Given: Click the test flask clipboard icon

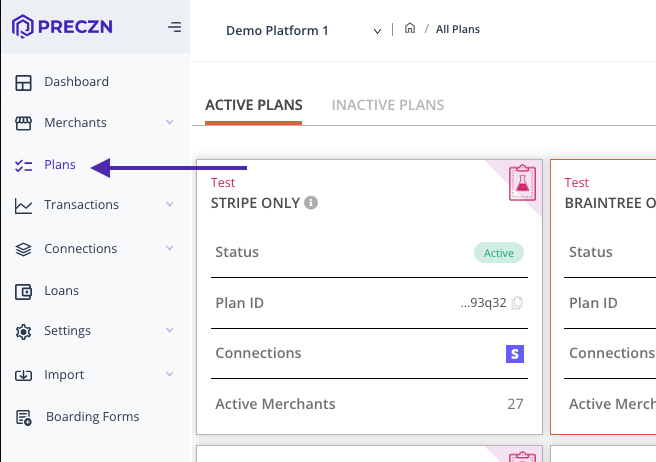Looking at the screenshot, I should [521, 181].
